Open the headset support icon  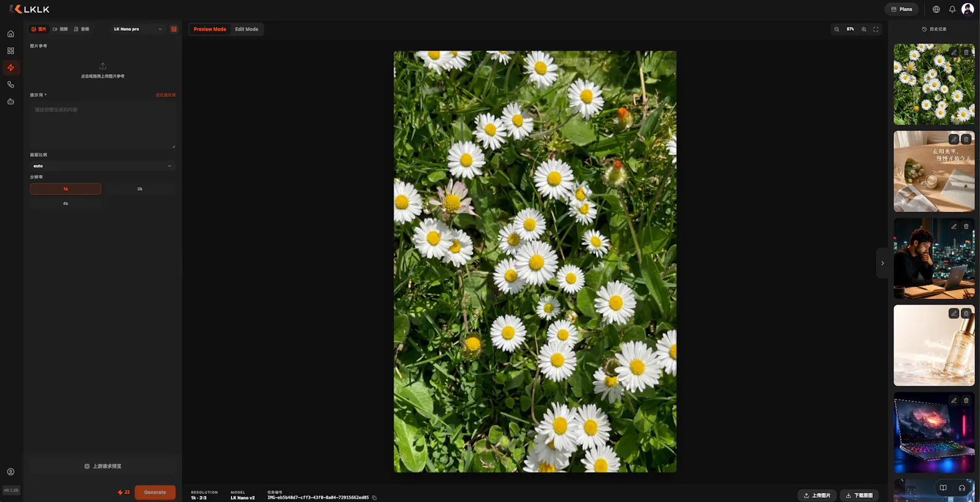tap(962, 488)
